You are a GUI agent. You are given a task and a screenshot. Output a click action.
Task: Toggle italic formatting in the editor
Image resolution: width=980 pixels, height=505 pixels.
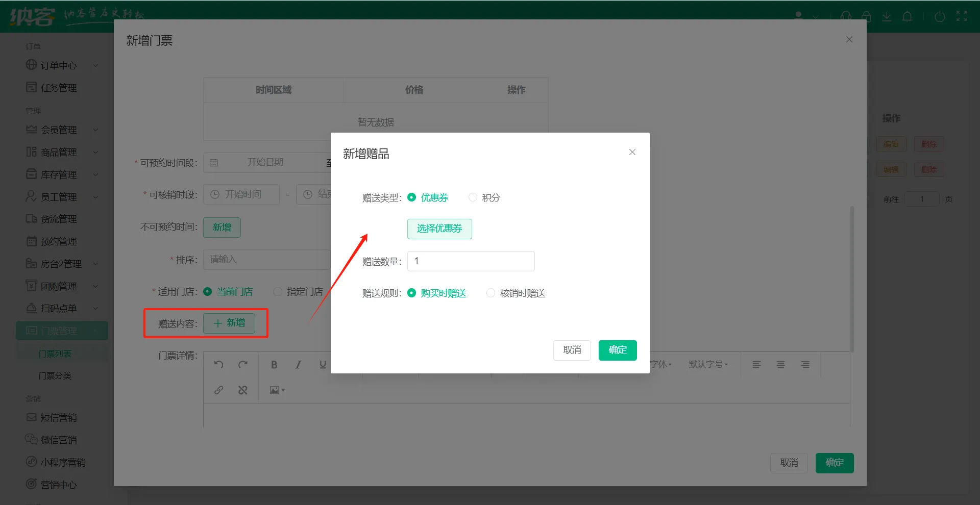(298, 365)
